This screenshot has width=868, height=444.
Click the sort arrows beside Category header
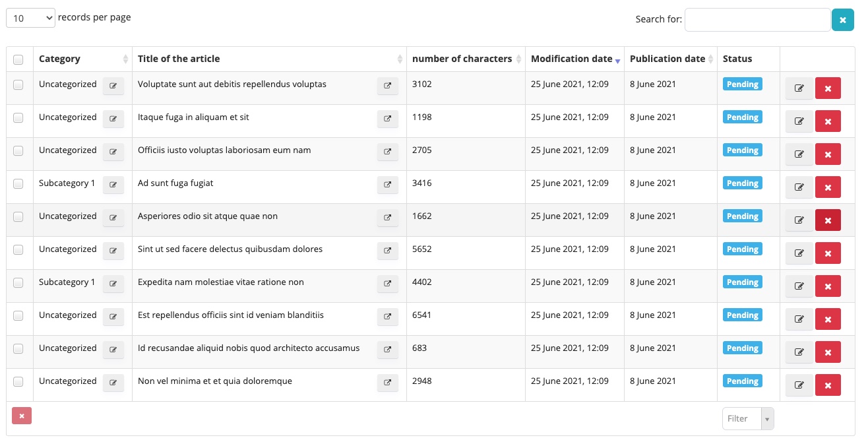point(122,59)
